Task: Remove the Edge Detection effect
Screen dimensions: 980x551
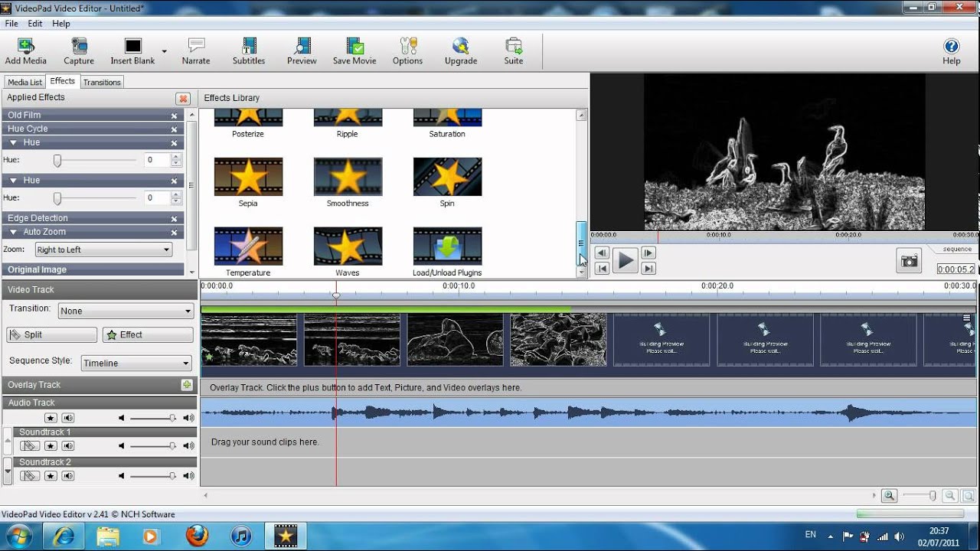Action: [x=175, y=219]
